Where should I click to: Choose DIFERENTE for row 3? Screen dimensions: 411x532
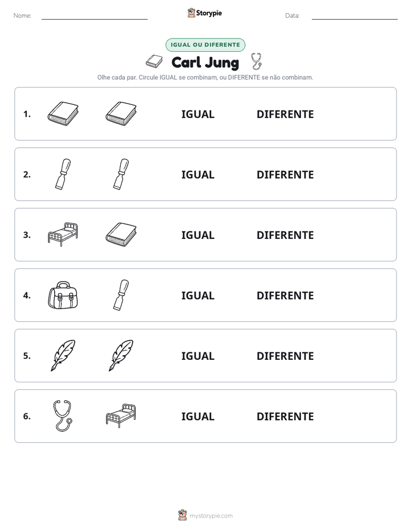285,235
